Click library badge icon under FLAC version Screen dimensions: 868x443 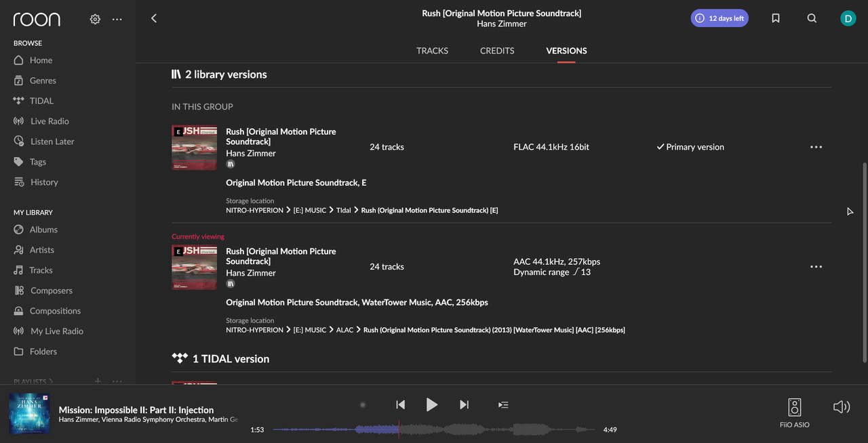coord(231,164)
